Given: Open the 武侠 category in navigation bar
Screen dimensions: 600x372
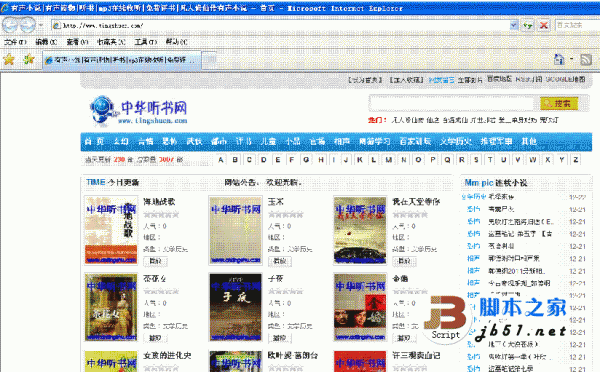Looking at the screenshot, I should point(194,141).
